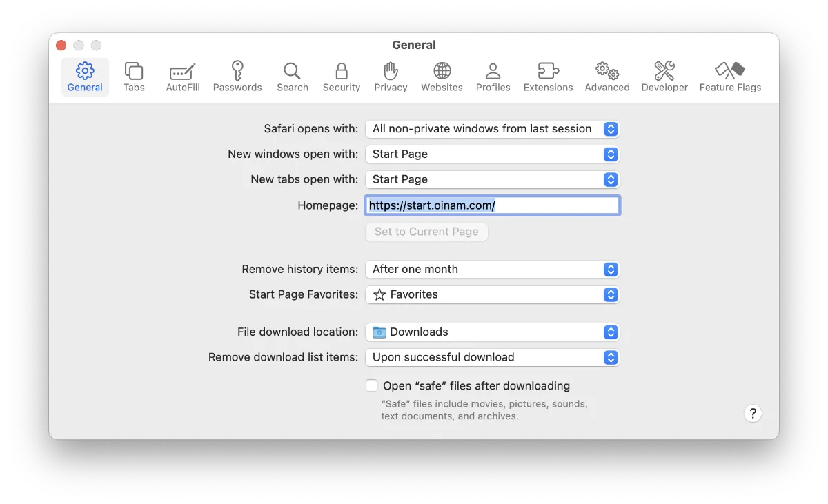This screenshot has width=828, height=504.
Task: Open the Start Page Favorites dropdown
Action: pos(492,295)
